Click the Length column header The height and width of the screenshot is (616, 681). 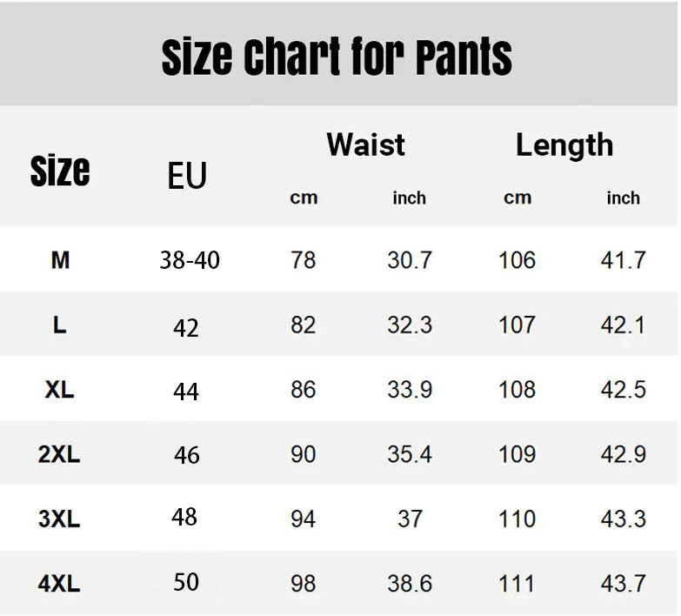point(564,144)
